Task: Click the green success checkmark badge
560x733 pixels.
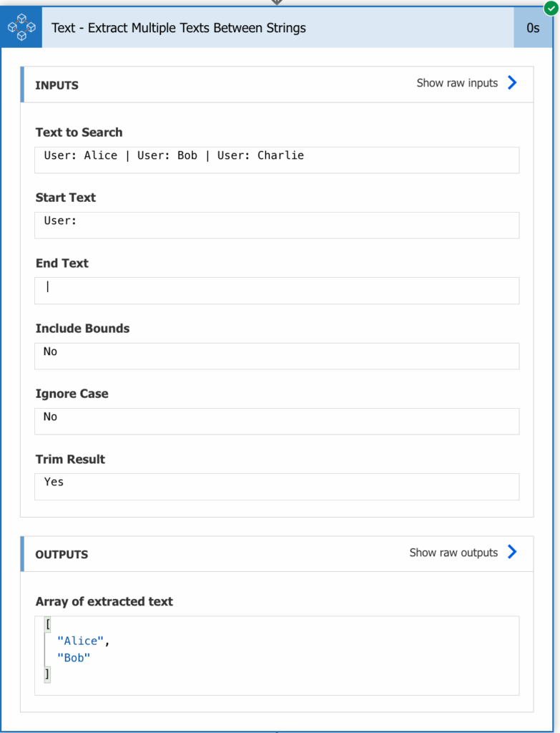Action: tap(551, 8)
